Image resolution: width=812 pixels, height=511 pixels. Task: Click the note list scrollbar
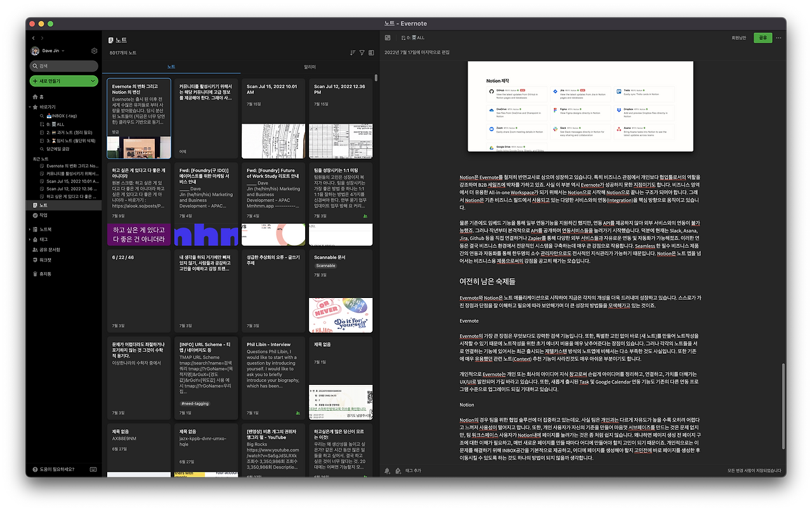coord(377,77)
